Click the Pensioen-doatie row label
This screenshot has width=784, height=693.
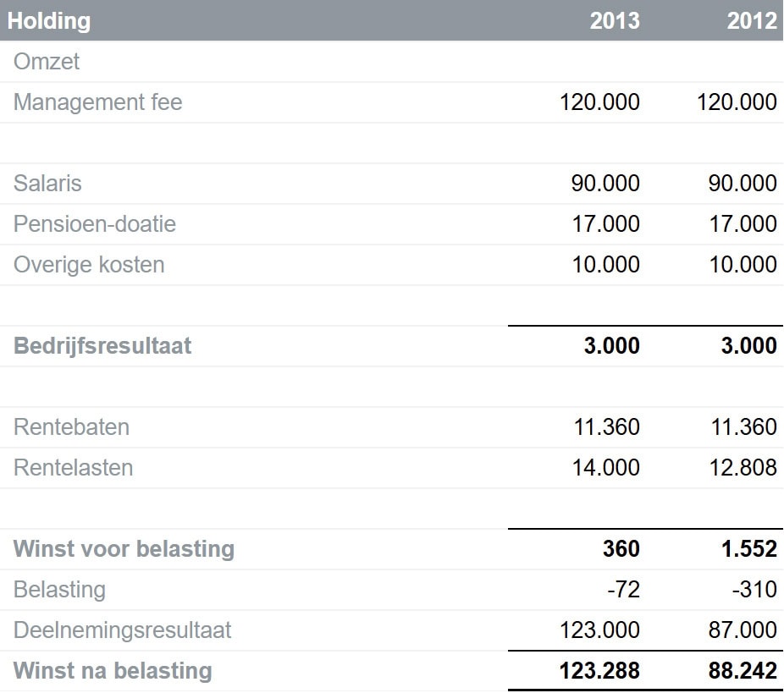(x=95, y=224)
